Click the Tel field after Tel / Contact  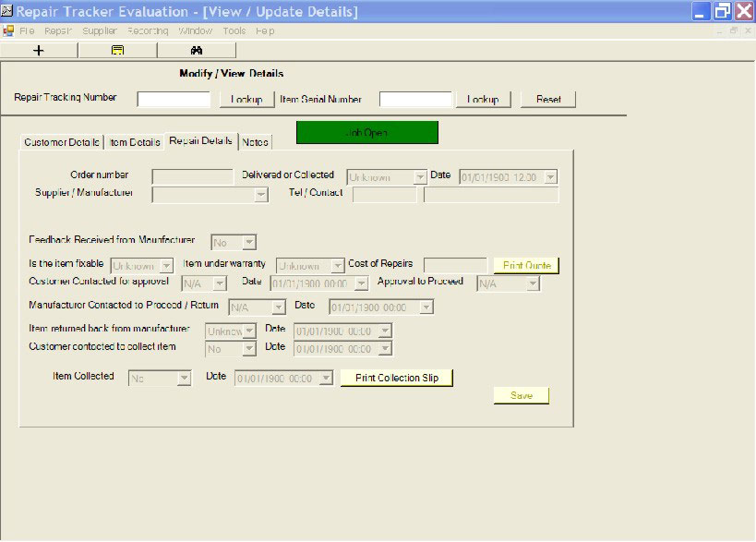click(x=385, y=195)
